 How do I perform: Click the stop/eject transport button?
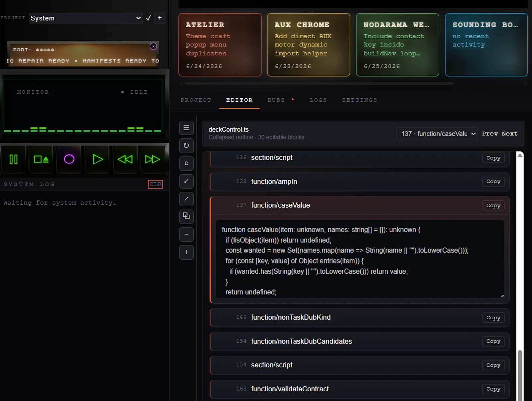(x=41, y=159)
